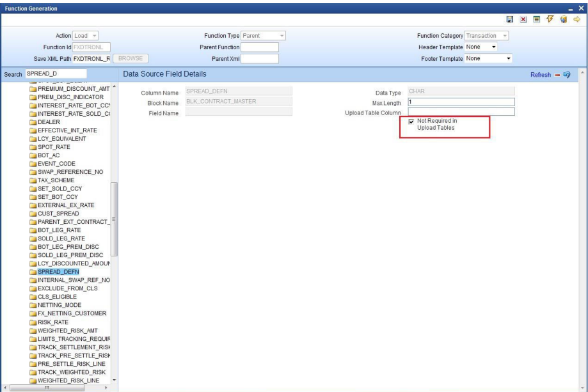This screenshot has width=588, height=392.
Task: Select INTEREST_RATE_SOLD_CCY tree node
Action: (74, 114)
